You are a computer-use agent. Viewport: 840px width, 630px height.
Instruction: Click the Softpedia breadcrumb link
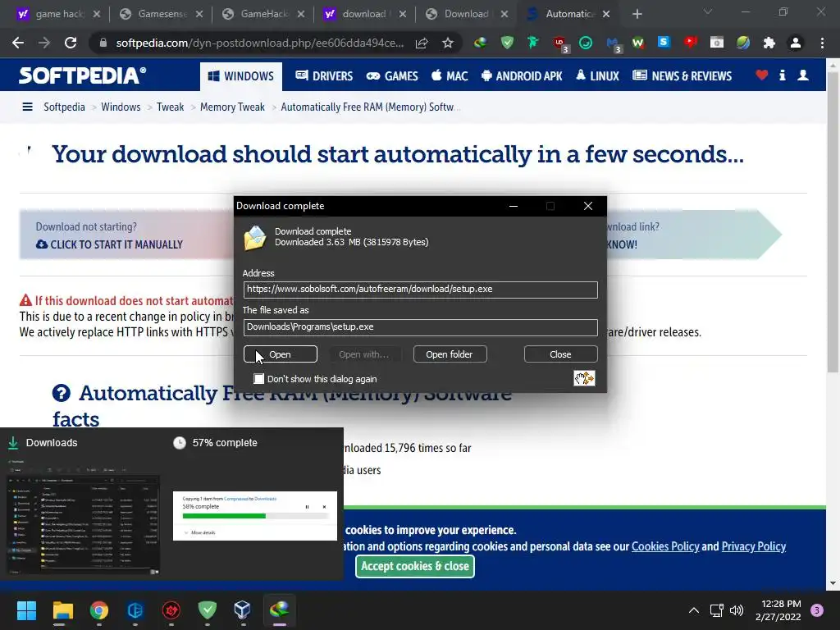64,107
